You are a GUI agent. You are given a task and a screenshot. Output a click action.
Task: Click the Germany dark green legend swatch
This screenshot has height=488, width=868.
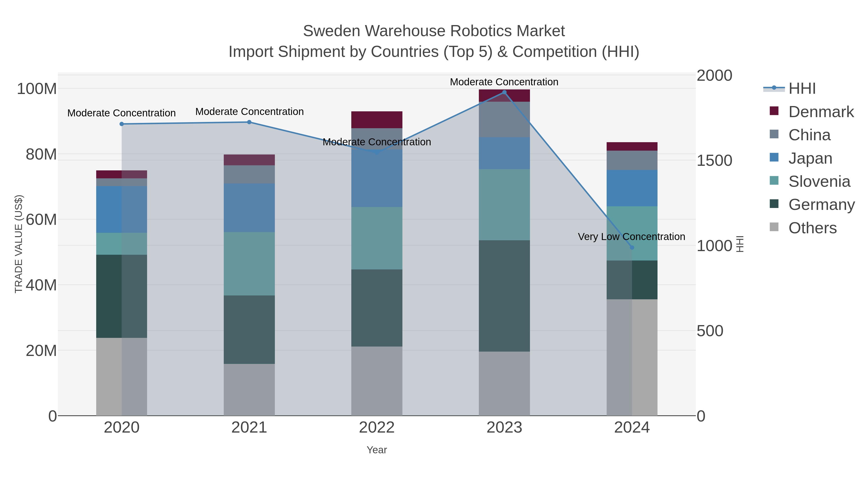click(x=774, y=204)
